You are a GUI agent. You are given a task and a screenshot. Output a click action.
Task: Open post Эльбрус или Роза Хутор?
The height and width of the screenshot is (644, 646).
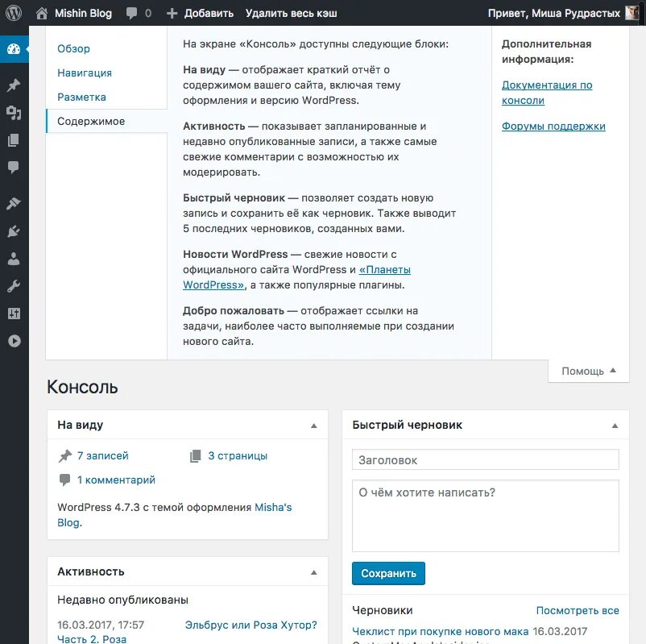[251, 625]
